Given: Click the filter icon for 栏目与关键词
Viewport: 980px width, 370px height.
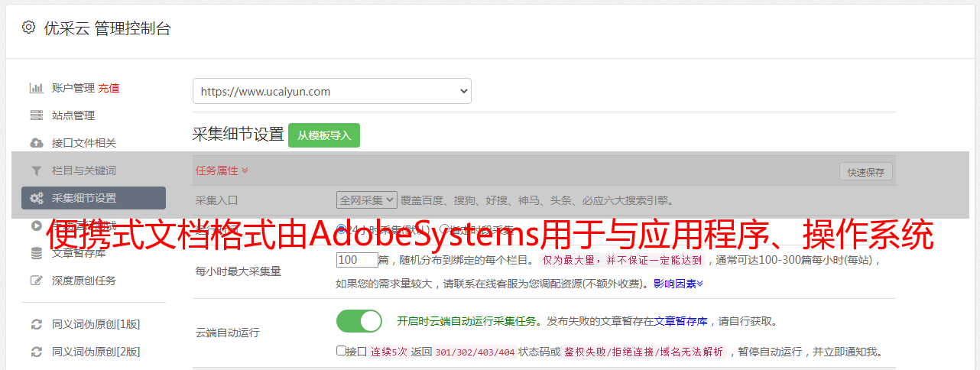Looking at the screenshot, I should tap(36, 170).
